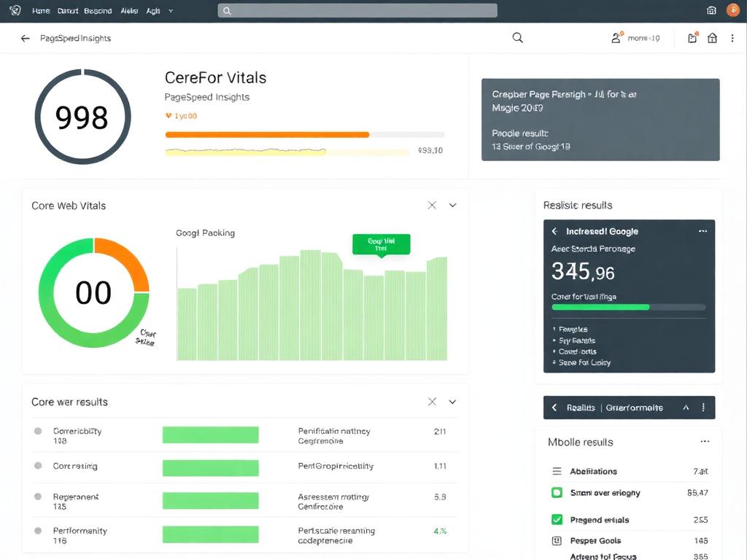
Task: Select the Grrerformaite tab
Action: [x=634, y=408]
